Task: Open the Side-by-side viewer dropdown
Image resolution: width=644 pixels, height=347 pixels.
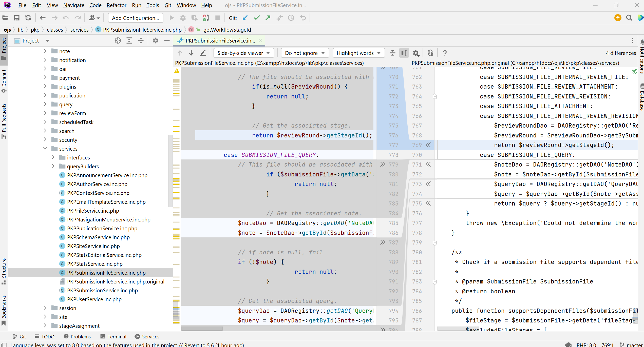Action: pyautogui.click(x=244, y=53)
